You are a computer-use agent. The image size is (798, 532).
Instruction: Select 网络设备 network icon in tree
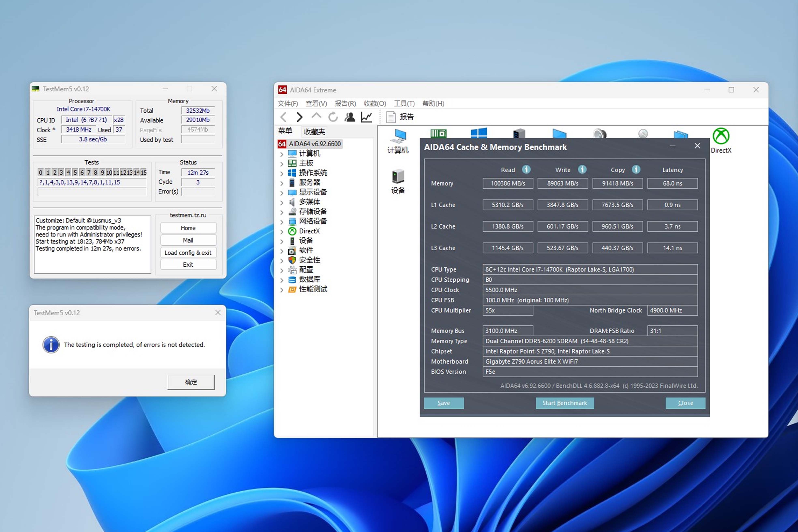click(x=292, y=221)
